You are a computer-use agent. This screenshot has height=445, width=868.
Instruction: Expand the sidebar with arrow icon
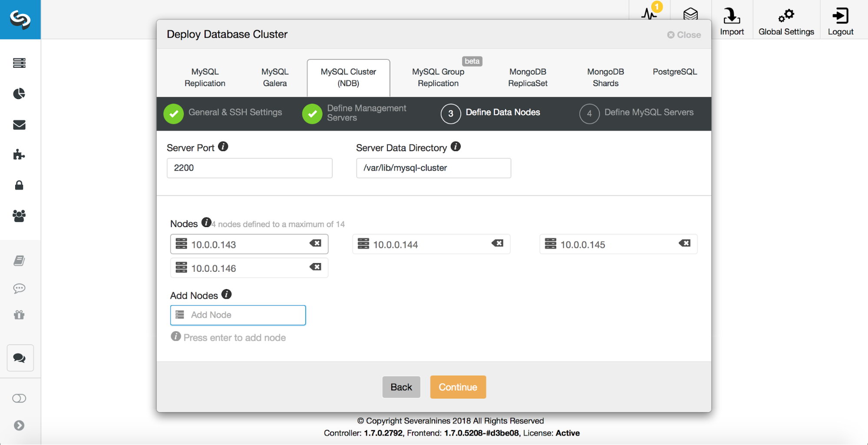(19, 425)
